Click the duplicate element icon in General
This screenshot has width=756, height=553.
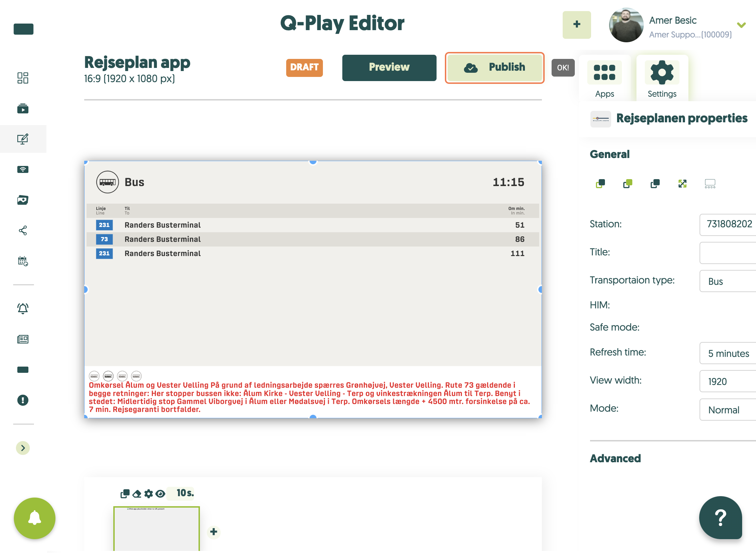(655, 184)
